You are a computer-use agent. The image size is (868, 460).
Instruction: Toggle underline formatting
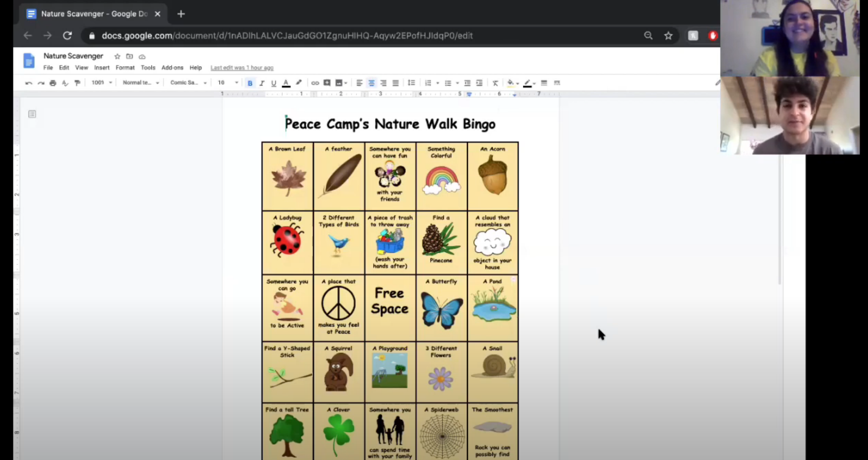(x=274, y=83)
